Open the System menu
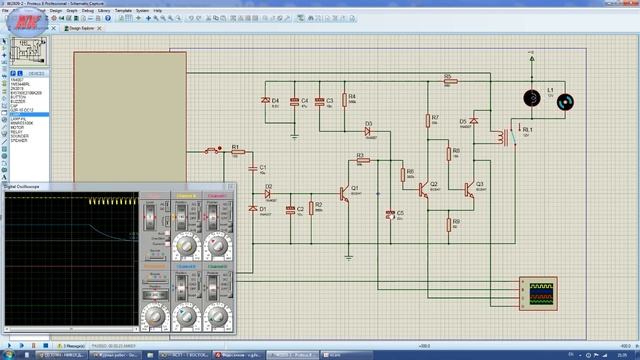Viewport: 640px width, 360px height. pyautogui.click(x=142, y=10)
